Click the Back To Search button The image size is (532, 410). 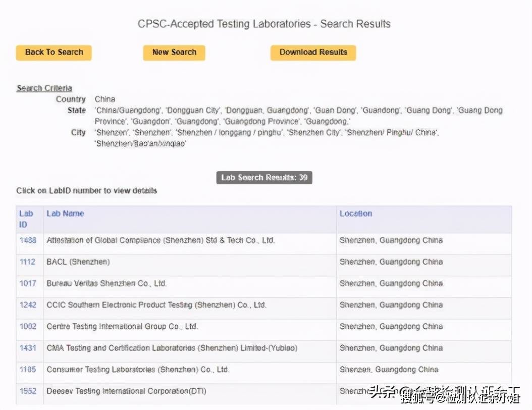tap(54, 53)
